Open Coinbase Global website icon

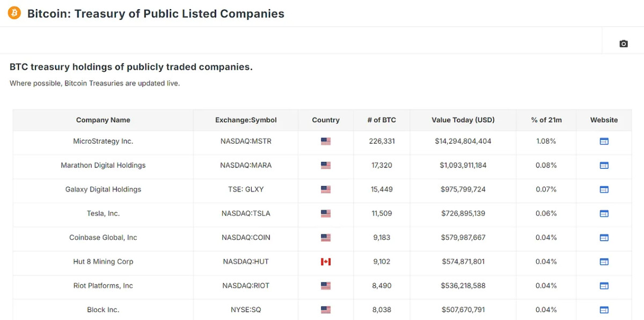(604, 237)
